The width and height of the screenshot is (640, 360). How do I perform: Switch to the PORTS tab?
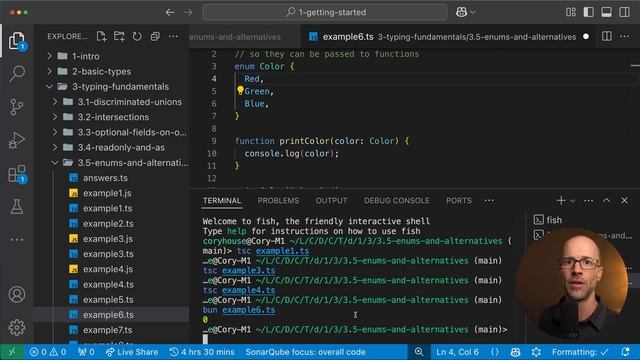pyautogui.click(x=459, y=201)
